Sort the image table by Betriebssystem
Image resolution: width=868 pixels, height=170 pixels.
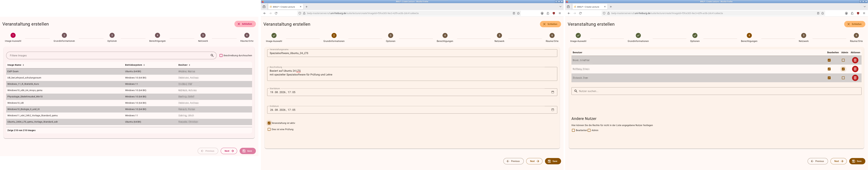click(x=135, y=65)
